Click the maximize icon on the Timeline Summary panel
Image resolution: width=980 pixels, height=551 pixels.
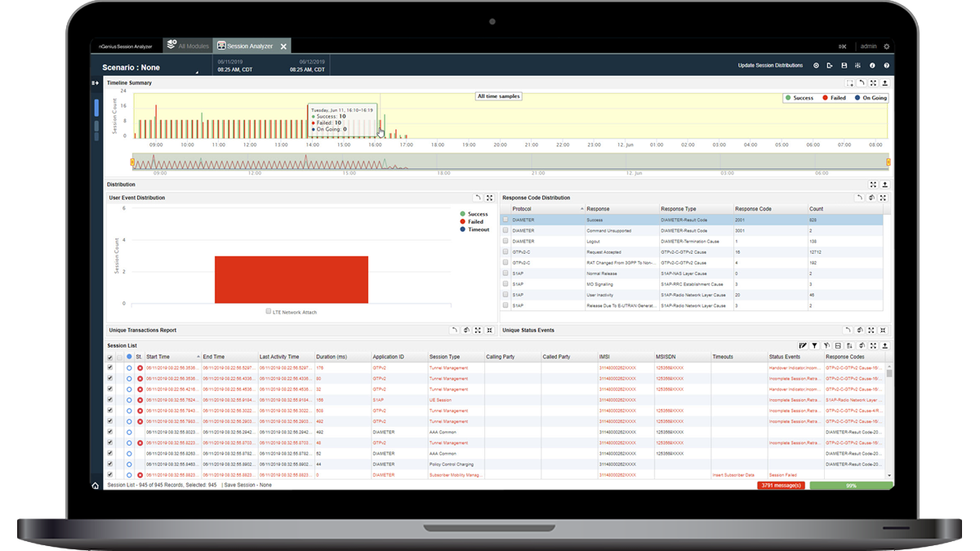[871, 83]
